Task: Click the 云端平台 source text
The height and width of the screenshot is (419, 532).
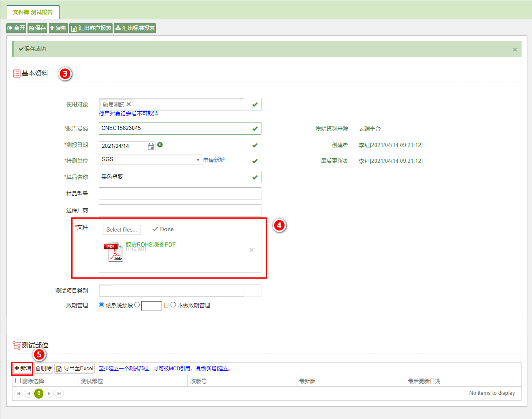Action: pyautogui.click(x=370, y=128)
